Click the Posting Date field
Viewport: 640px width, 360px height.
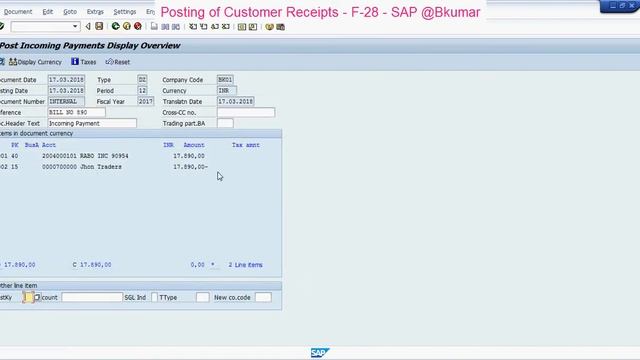click(66, 91)
